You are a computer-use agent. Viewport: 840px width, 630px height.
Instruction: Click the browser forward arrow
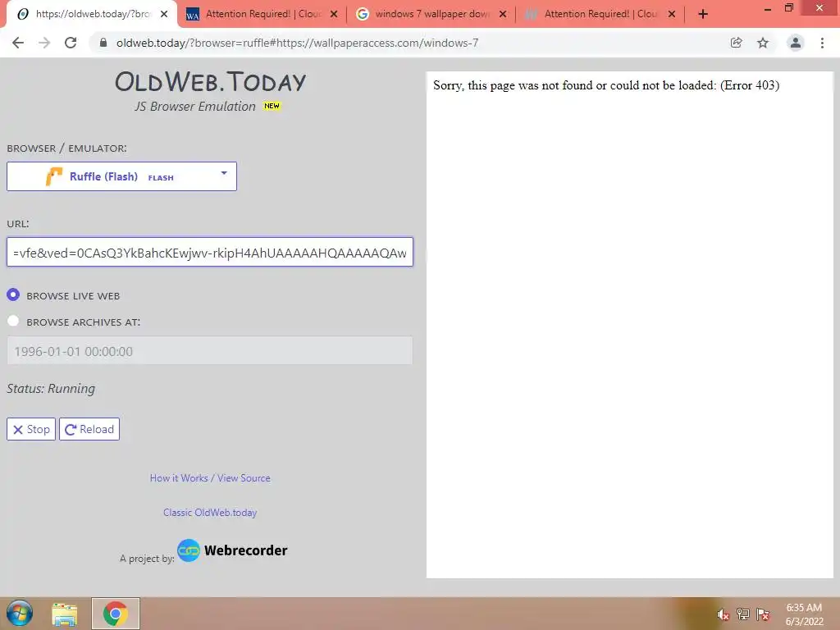(44, 43)
